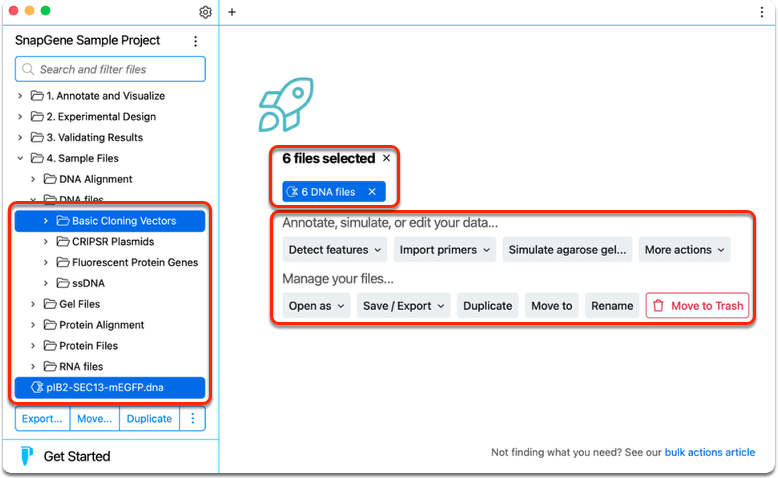Click the sidebar Duplicate button
Image resolution: width=778 pixels, height=478 pixels.
pos(149,419)
